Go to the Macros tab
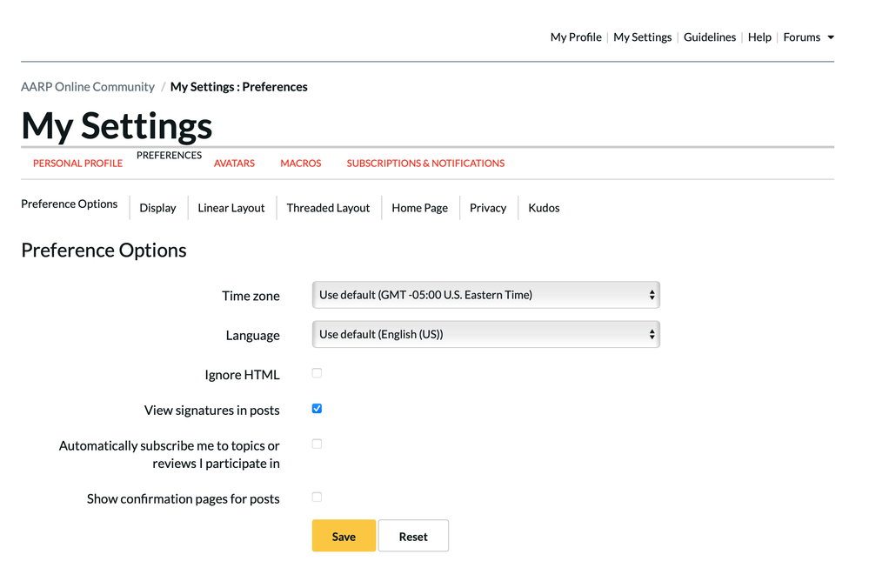Viewport: 869px width, 588px height. tap(300, 164)
